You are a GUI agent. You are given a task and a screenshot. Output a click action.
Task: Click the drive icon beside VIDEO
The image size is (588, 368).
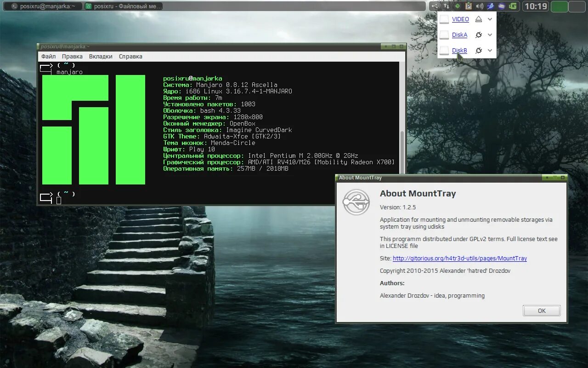click(x=444, y=19)
